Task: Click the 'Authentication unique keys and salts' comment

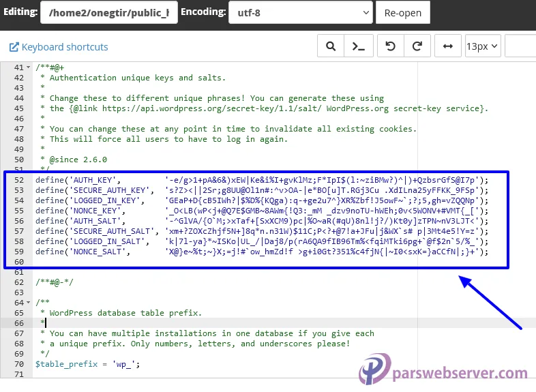Action: pyautogui.click(x=133, y=78)
